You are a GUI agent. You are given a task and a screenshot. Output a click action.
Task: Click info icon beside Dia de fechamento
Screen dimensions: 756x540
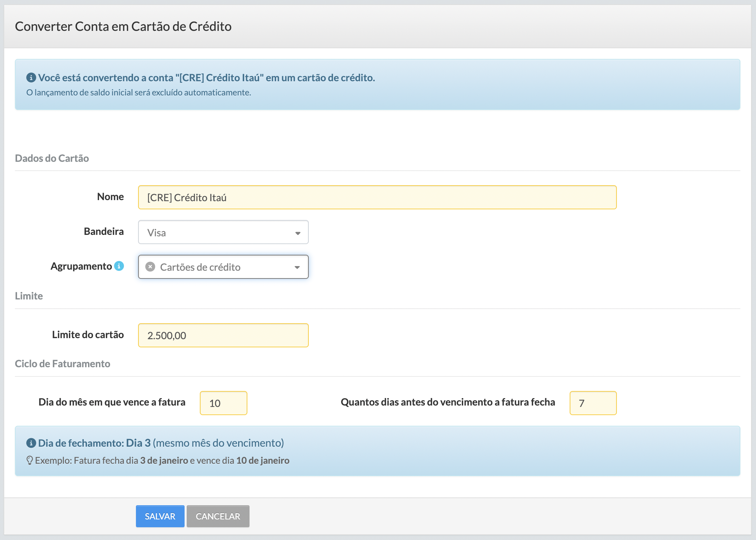[31, 443]
